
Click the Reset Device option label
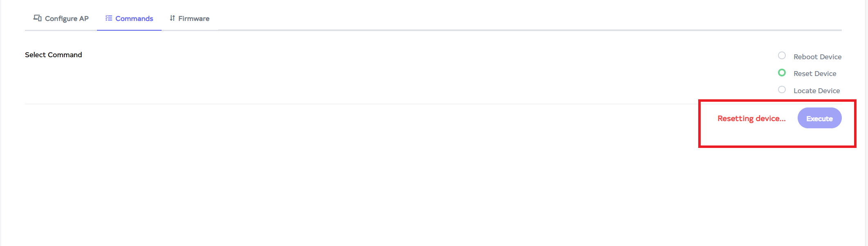tap(815, 74)
